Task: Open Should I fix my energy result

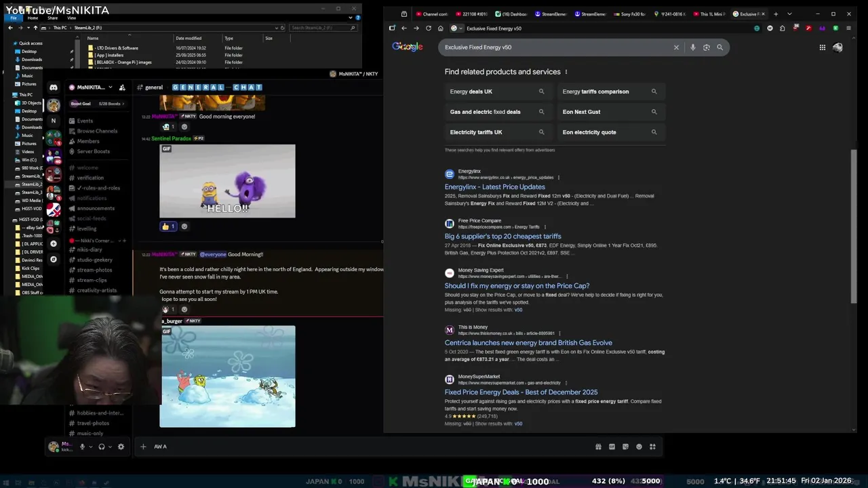Action: [x=517, y=286]
